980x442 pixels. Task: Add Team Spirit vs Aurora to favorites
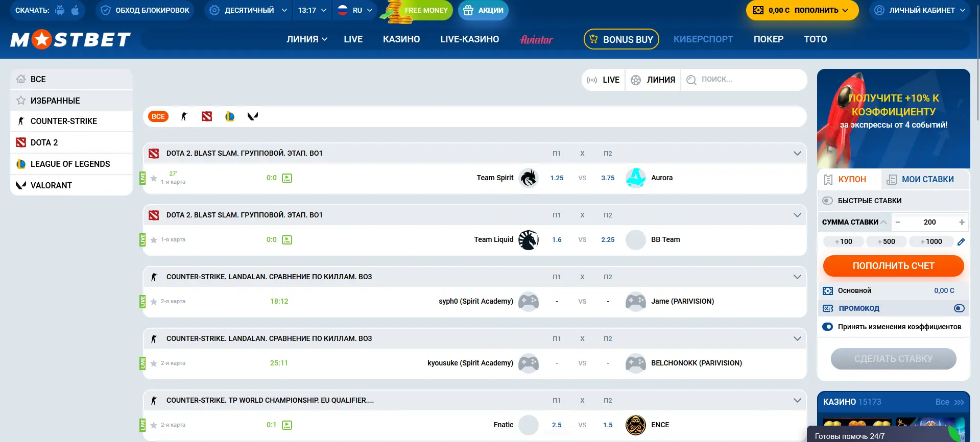[154, 178]
